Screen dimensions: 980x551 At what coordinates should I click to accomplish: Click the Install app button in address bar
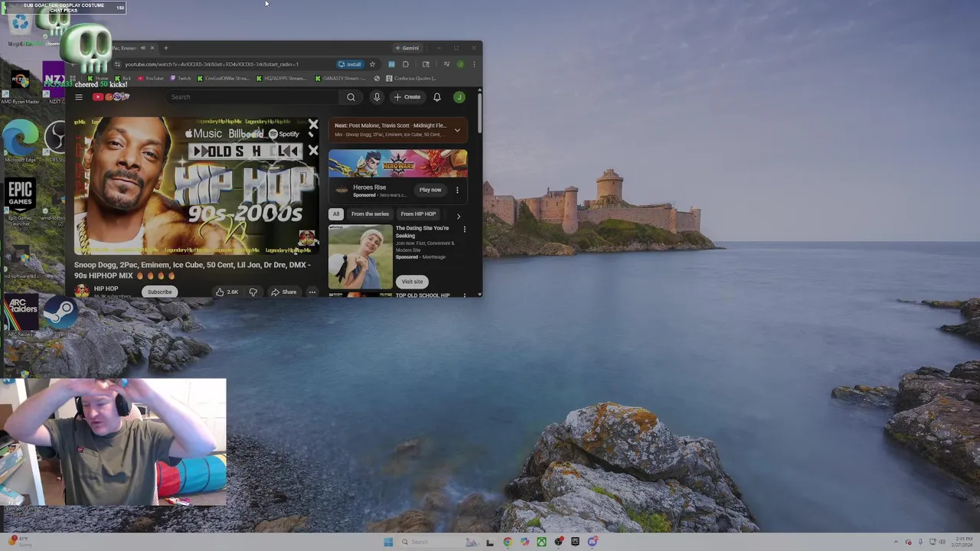coord(350,64)
